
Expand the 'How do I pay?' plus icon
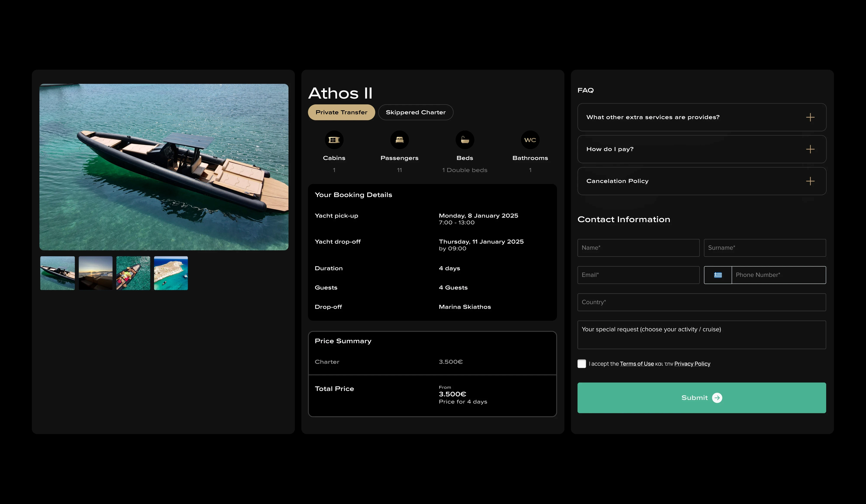pos(810,149)
